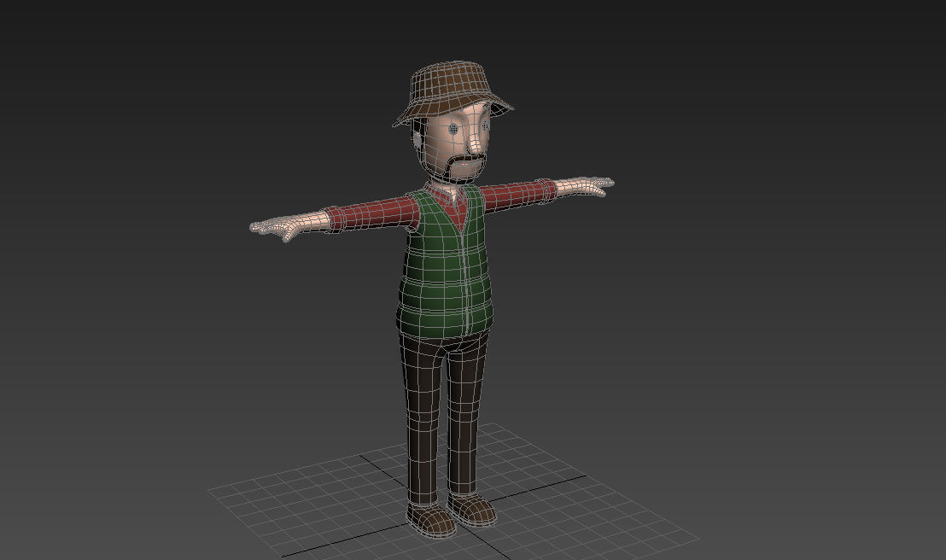This screenshot has width=946, height=560.
Task: Click the brown shoe nearest the camera
Action: pyautogui.click(x=431, y=520)
